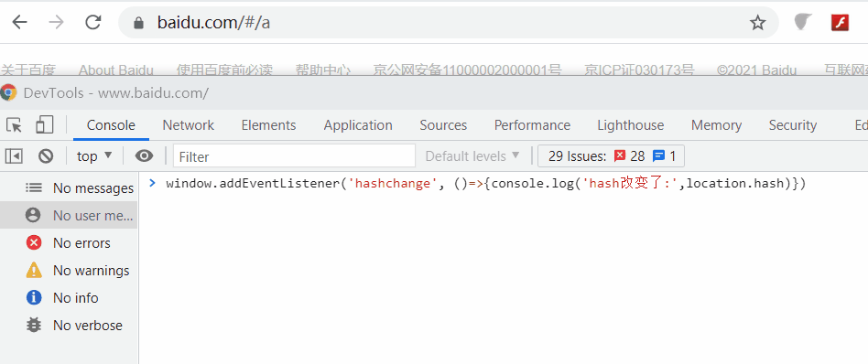The height and width of the screenshot is (364, 868).
Task: Switch to the Network tab
Action: (189, 125)
